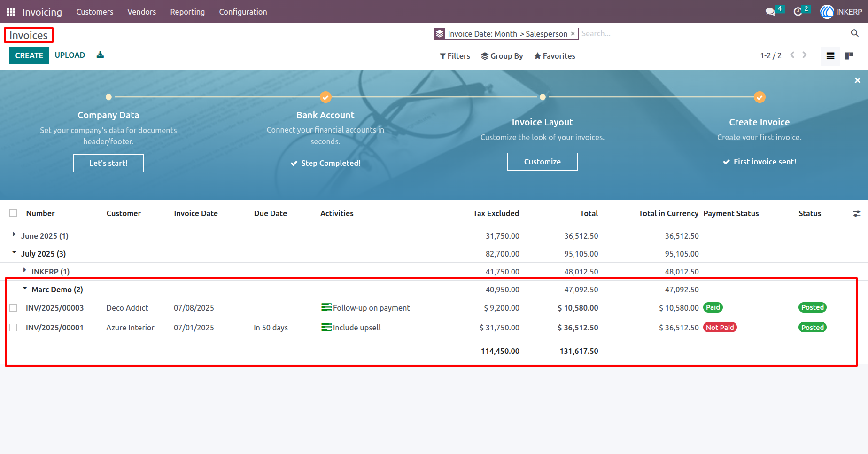Click Posted badge for INV/2025/00003
Screen dimensions: 868x454
coord(813,307)
